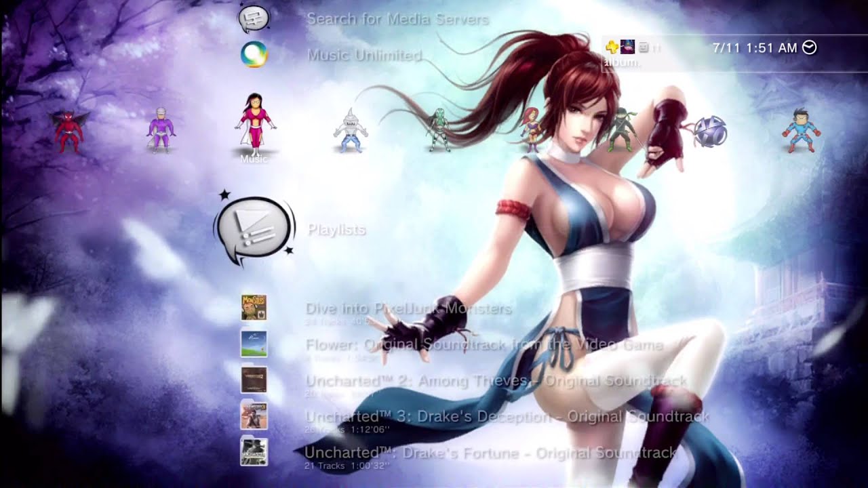Viewport: 868px width, 488px height.
Task: Select the "Search for Media Servers" label
Action: (398, 19)
